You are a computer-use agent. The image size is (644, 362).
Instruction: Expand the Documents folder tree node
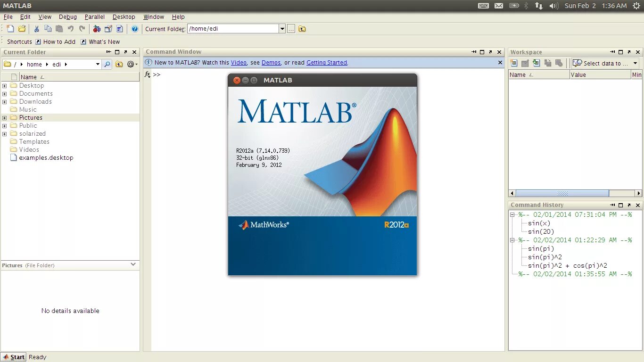(5, 94)
